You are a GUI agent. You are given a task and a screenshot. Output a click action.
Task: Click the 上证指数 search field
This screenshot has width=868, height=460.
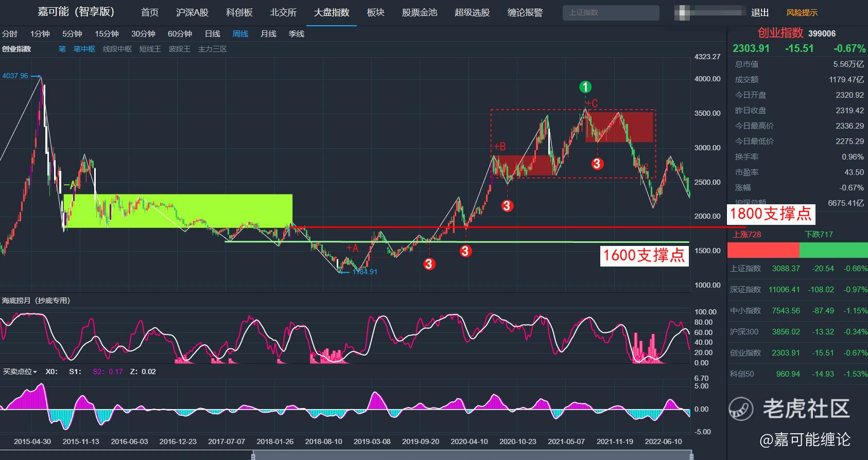coord(611,12)
